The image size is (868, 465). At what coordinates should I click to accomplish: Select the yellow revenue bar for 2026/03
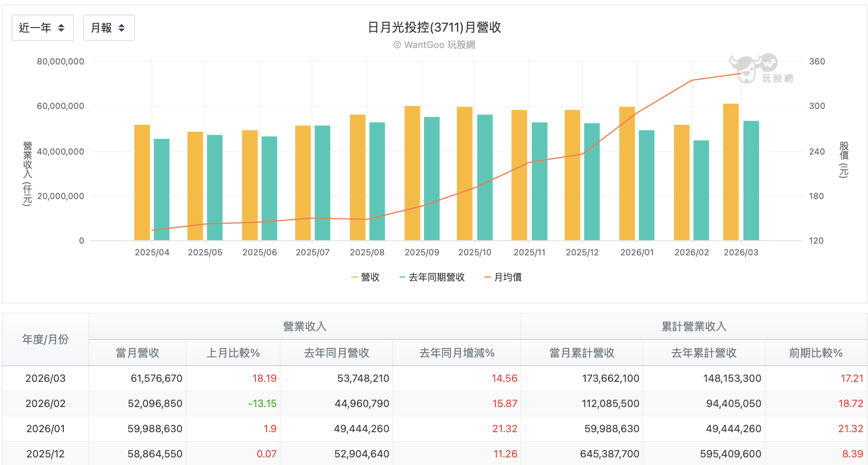[x=731, y=172]
